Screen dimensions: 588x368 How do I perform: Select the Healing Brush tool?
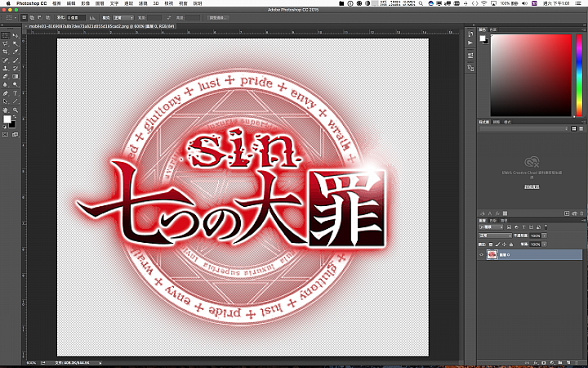click(5, 60)
